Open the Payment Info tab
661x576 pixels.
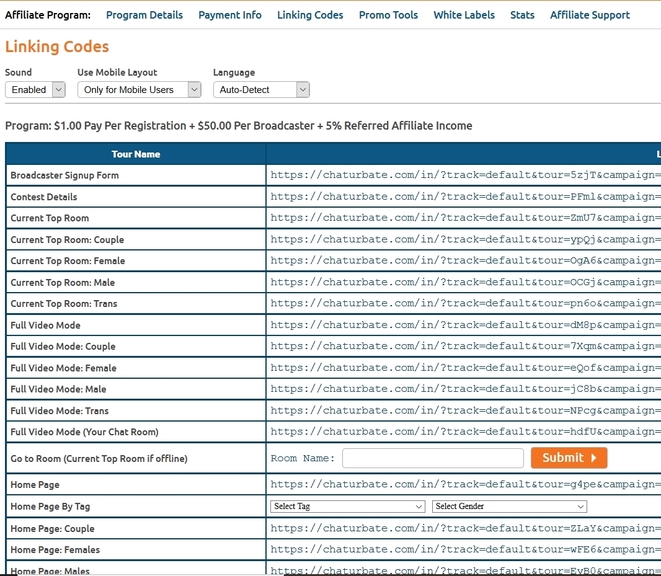coord(230,15)
